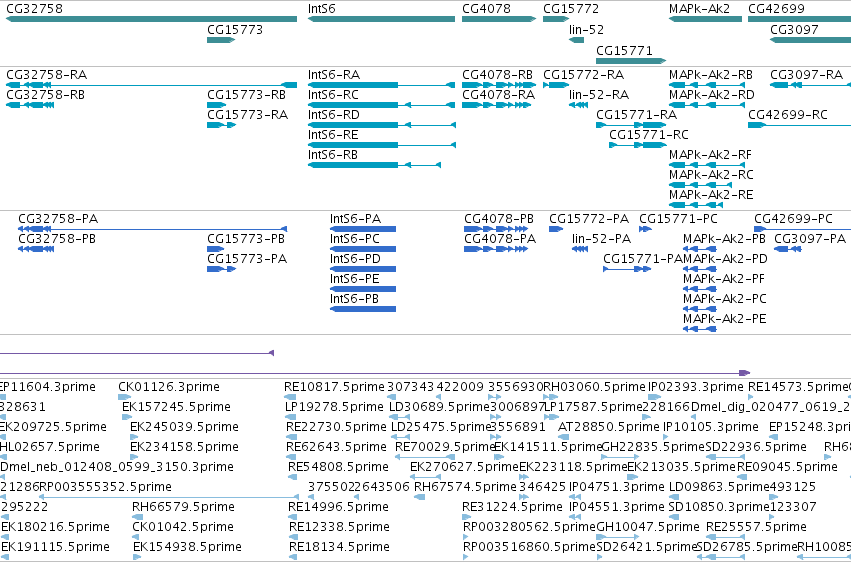Click protein IntS6-PA
Image resolution: width=851 pixels, height=562 pixels.
click(355, 219)
